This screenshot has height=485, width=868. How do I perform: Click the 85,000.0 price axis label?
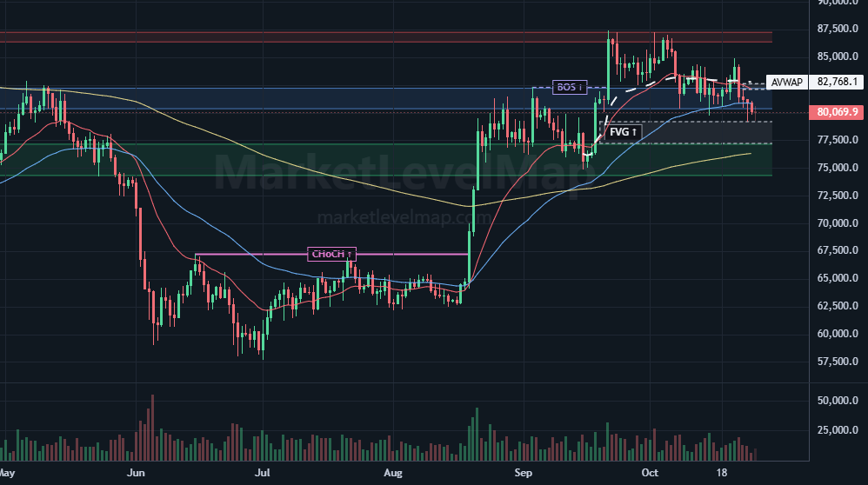pyautogui.click(x=837, y=56)
